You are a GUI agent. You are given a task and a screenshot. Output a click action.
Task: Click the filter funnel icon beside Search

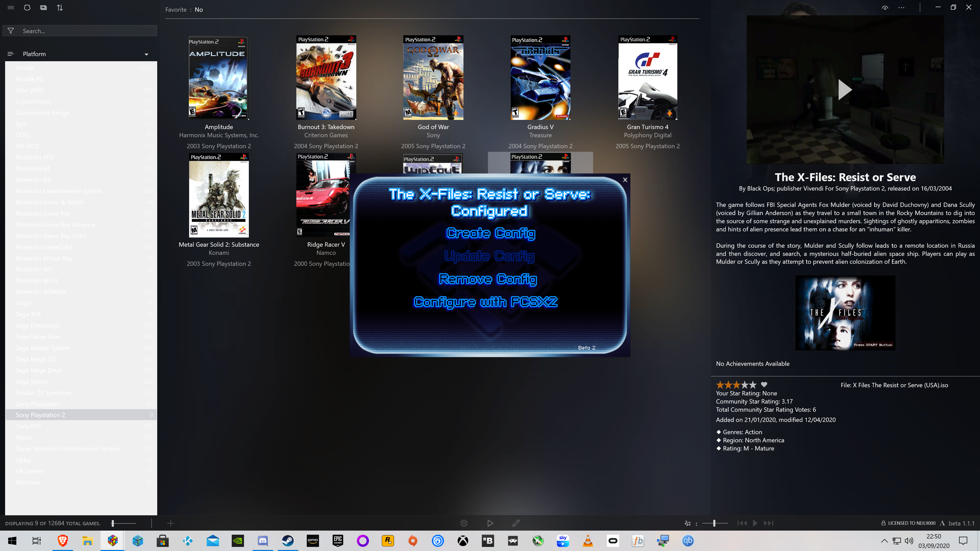11,31
